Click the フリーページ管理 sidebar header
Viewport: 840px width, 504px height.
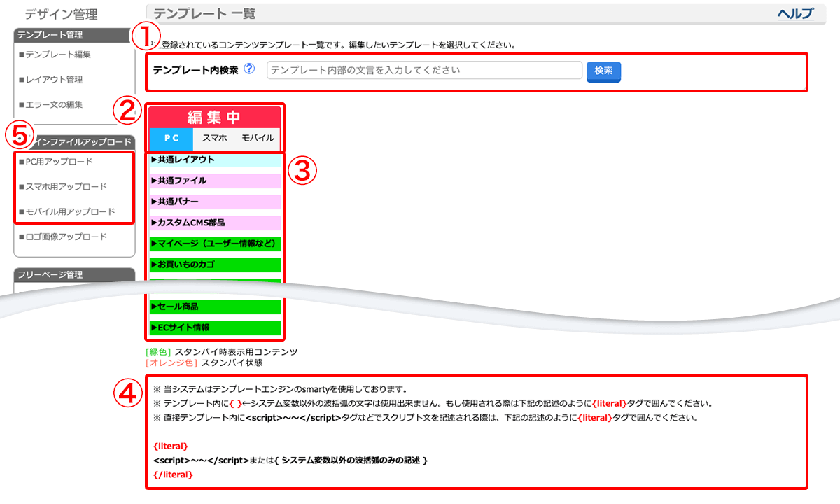[x=74, y=275]
